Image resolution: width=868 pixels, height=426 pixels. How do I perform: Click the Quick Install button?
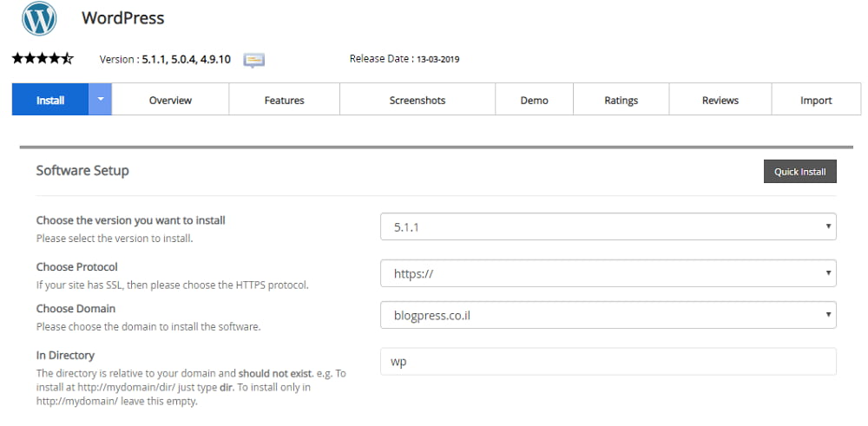800,172
